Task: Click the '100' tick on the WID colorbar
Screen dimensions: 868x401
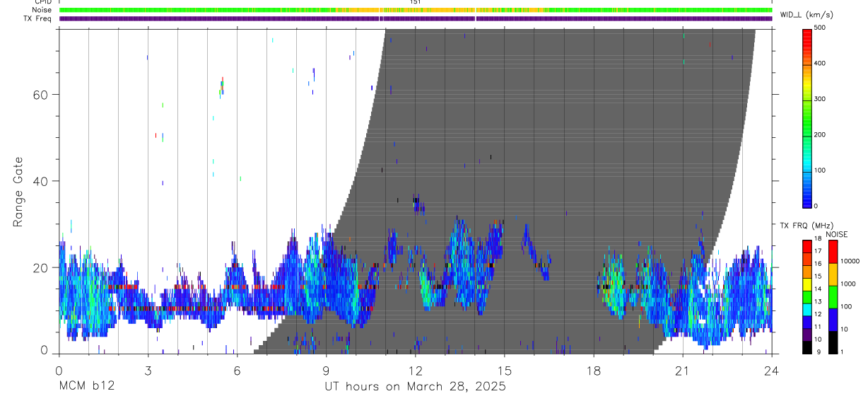Action: pos(821,170)
